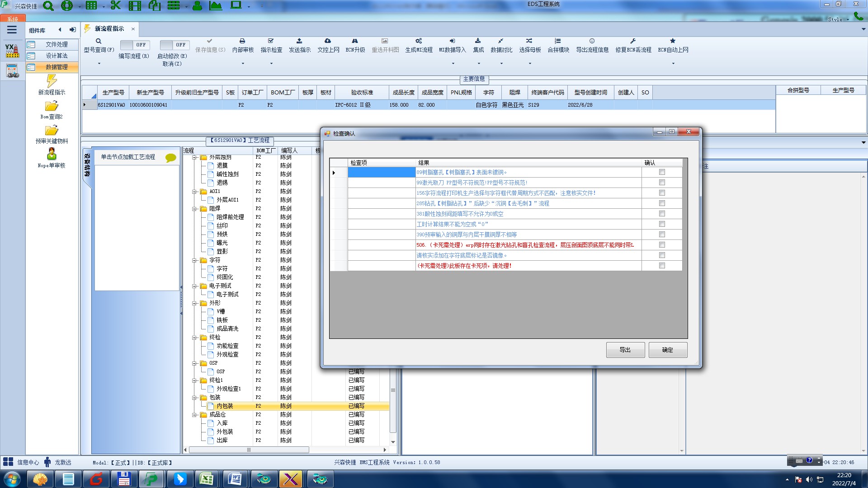Click the 集成 download icon

click(x=478, y=41)
